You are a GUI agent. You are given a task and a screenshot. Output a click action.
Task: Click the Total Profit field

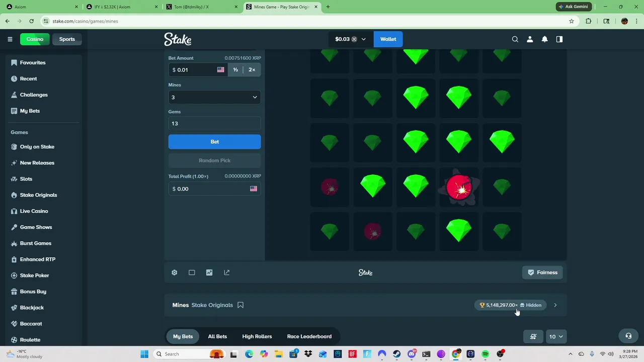214,189
